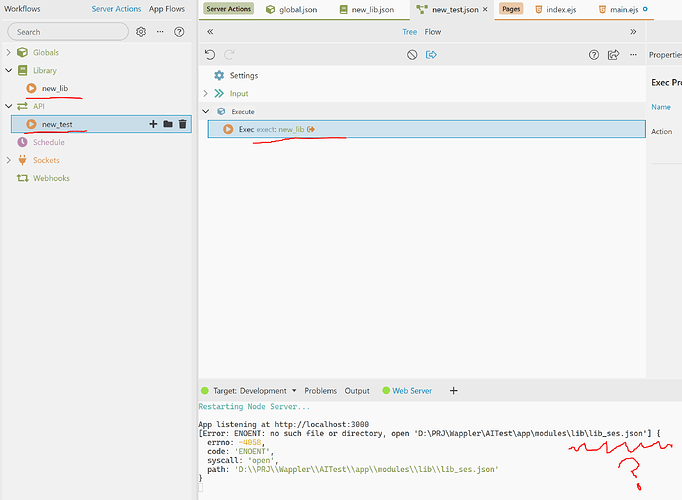Toggle the right panel with the double chevron
The width and height of the screenshot is (682, 500).
(x=633, y=32)
